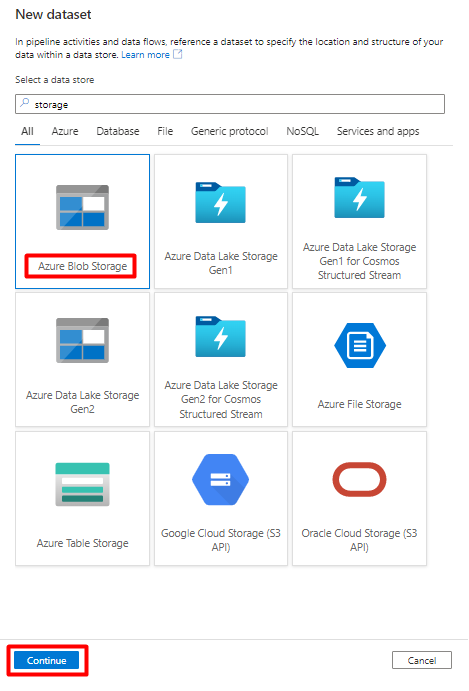Click the Azure Data Lake Storage Gen2 label

[82, 402]
